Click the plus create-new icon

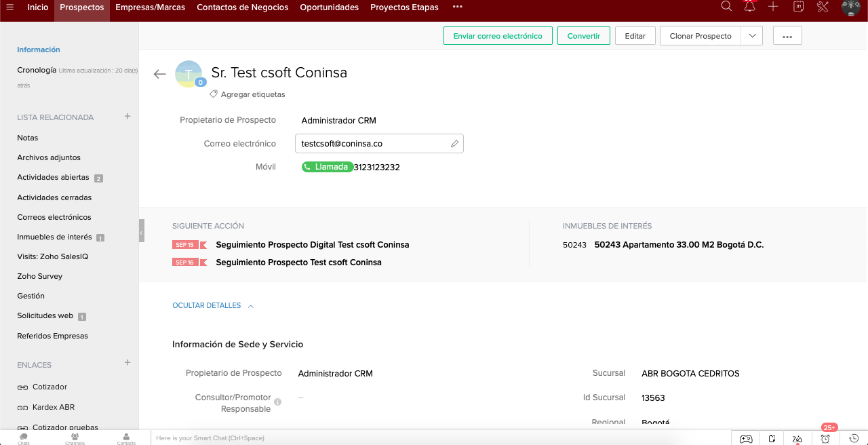point(773,7)
